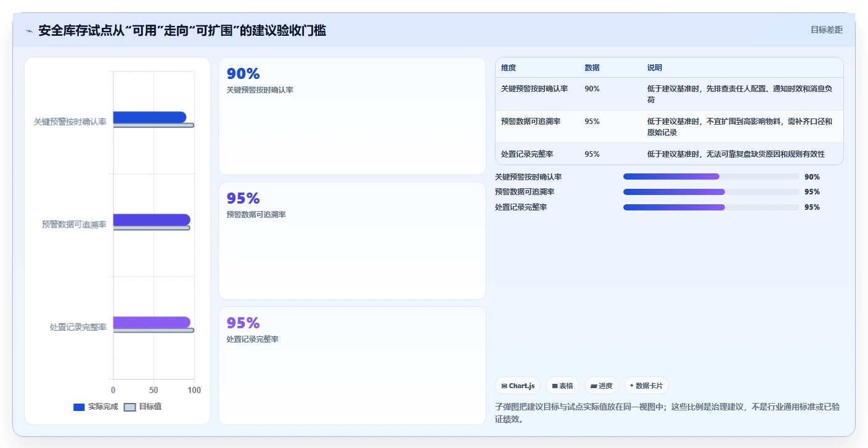Click the blue bar for 关键预警按时确认率
Screen dimensions: 868x448
(150, 117)
